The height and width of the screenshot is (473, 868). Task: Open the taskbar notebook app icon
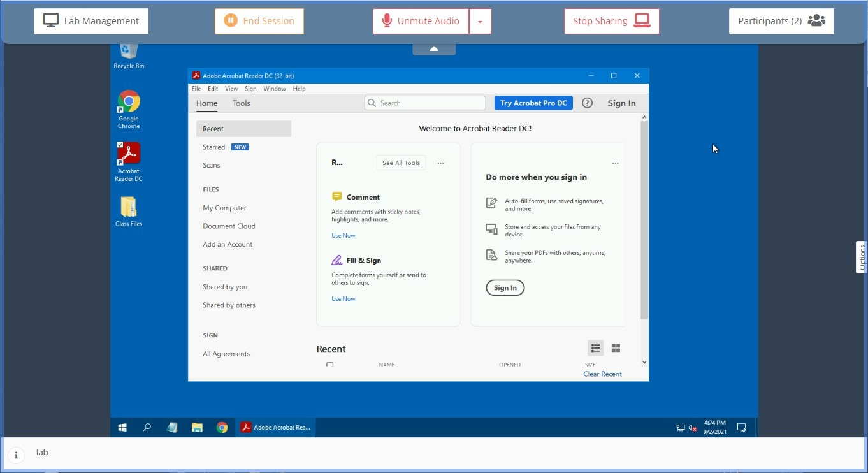[x=172, y=428]
